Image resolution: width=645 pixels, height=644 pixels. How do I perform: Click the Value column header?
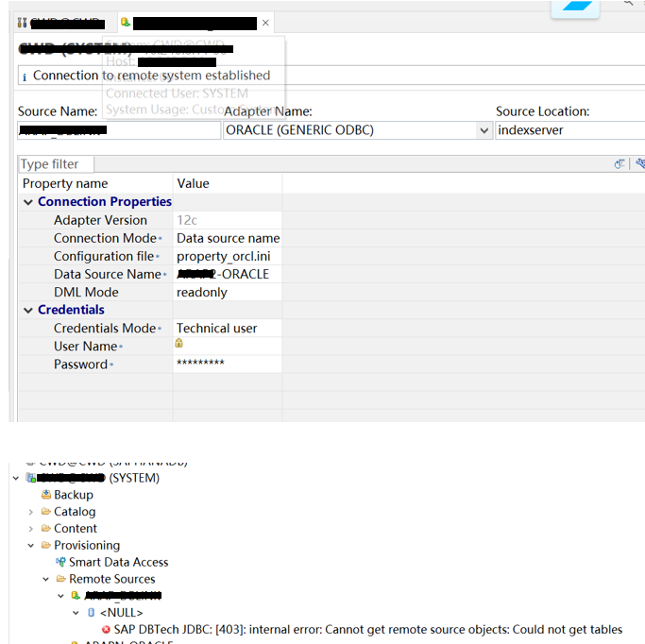193,183
